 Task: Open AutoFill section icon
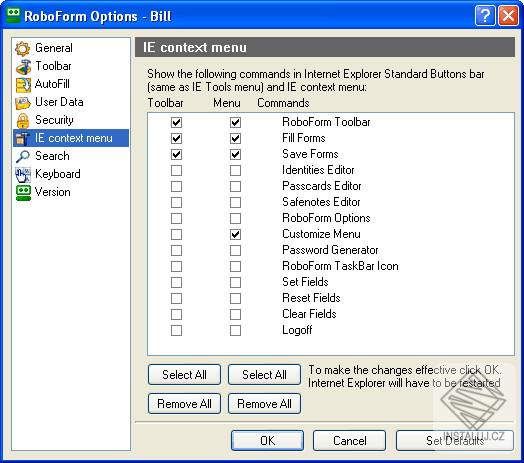click(x=23, y=85)
